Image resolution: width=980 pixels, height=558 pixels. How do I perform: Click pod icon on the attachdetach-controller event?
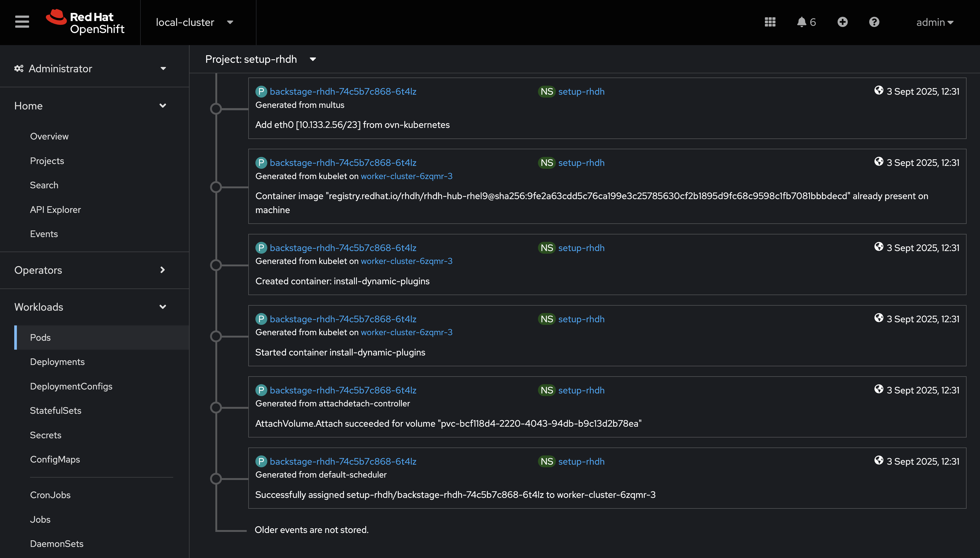[261, 391]
